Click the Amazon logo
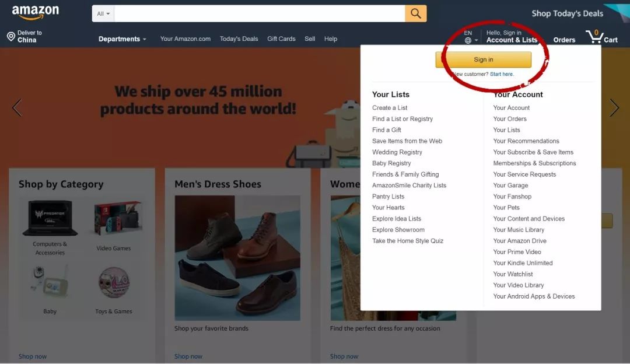630x364 pixels. point(35,12)
